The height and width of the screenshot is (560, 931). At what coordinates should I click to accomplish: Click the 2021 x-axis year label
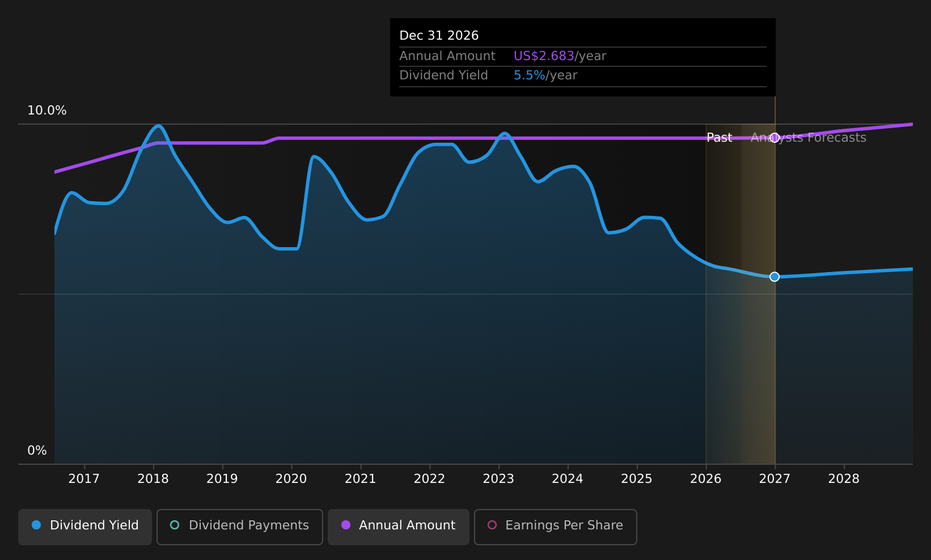click(361, 479)
